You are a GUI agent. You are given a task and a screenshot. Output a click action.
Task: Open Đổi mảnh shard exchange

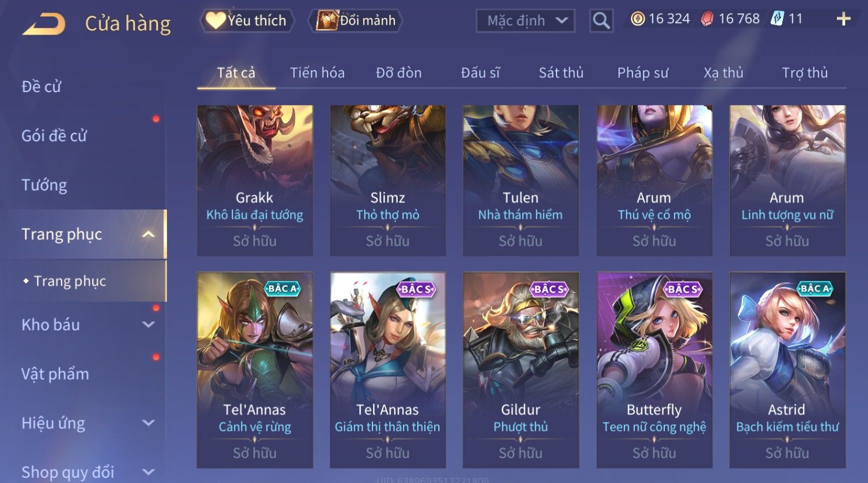click(x=355, y=21)
